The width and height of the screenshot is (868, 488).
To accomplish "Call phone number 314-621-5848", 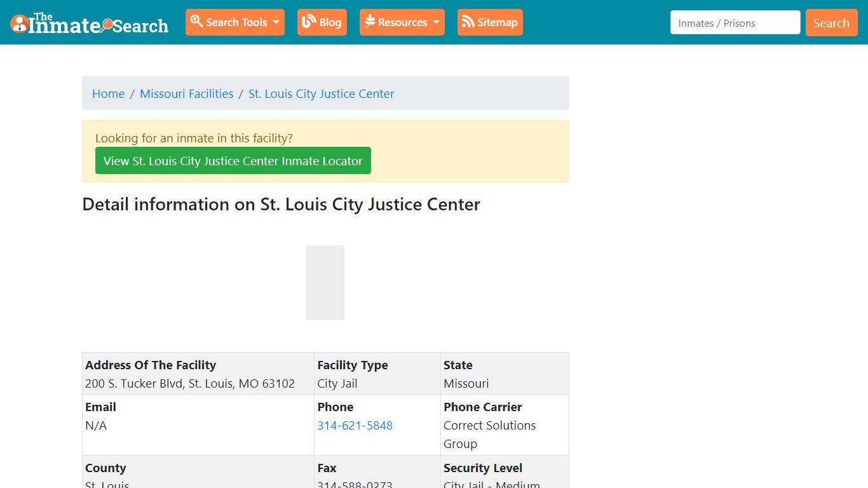I will point(355,425).
